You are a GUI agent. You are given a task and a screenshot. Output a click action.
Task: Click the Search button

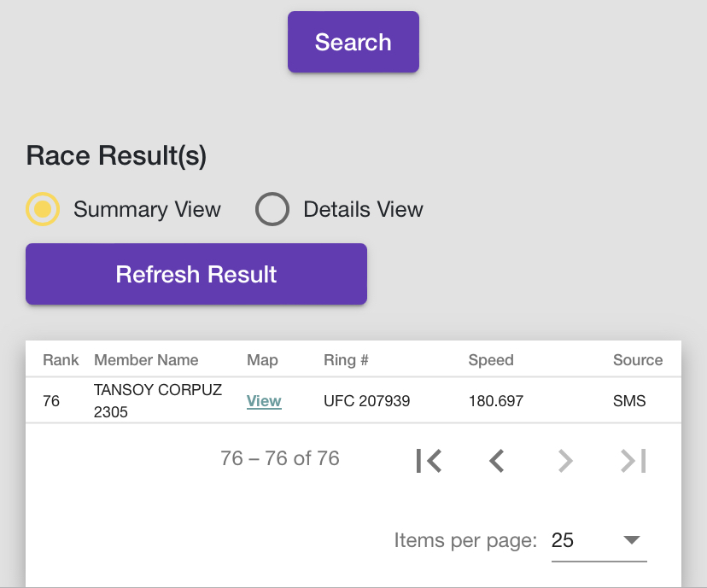[x=353, y=42]
